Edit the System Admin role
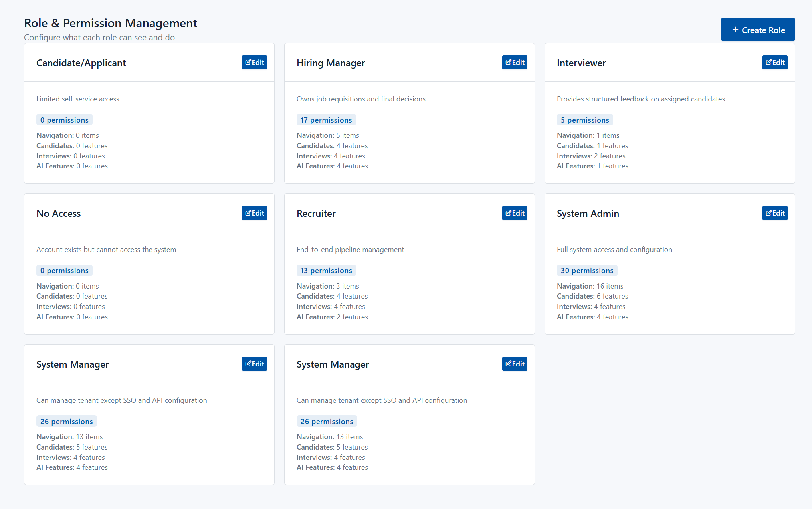This screenshot has height=509, width=812. pyautogui.click(x=774, y=213)
